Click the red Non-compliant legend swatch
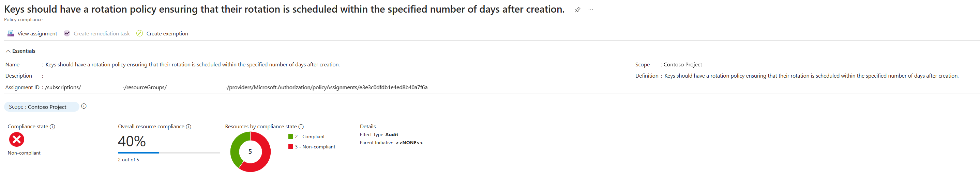Viewport: 980px width, 177px height. coord(291,147)
